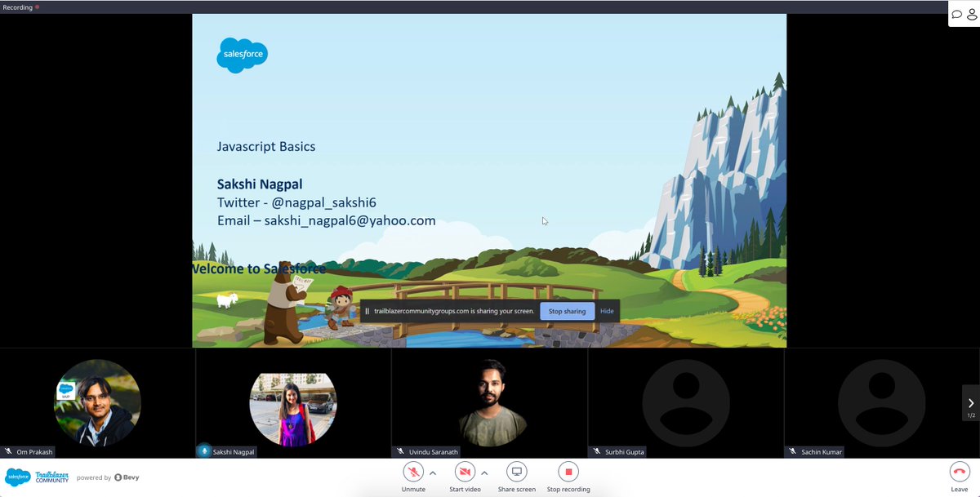Click the 'Sakshi Nagpal' name on the slide
The height and width of the screenshot is (497, 980).
[x=260, y=184]
